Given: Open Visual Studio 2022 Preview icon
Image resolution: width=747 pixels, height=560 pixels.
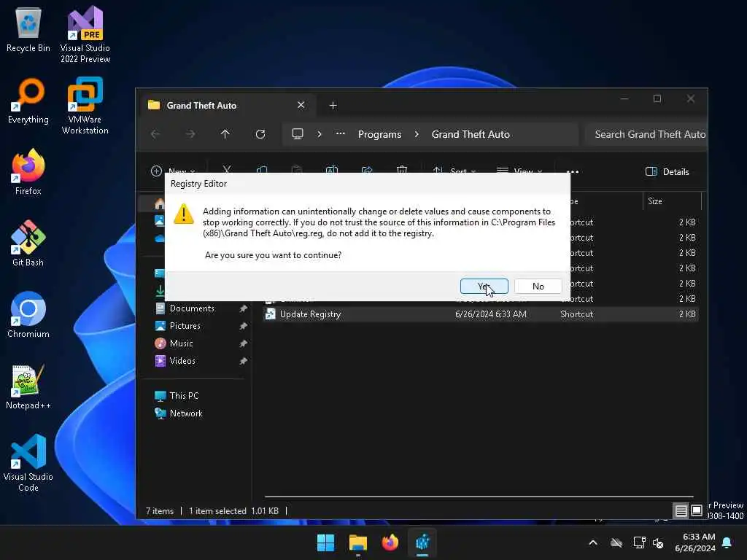Looking at the screenshot, I should [85, 35].
